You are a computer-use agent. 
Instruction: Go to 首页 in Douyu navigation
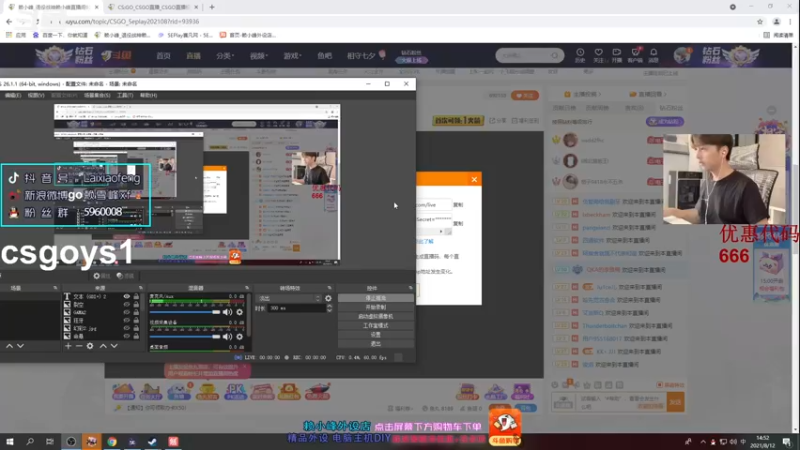click(x=163, y=56)
